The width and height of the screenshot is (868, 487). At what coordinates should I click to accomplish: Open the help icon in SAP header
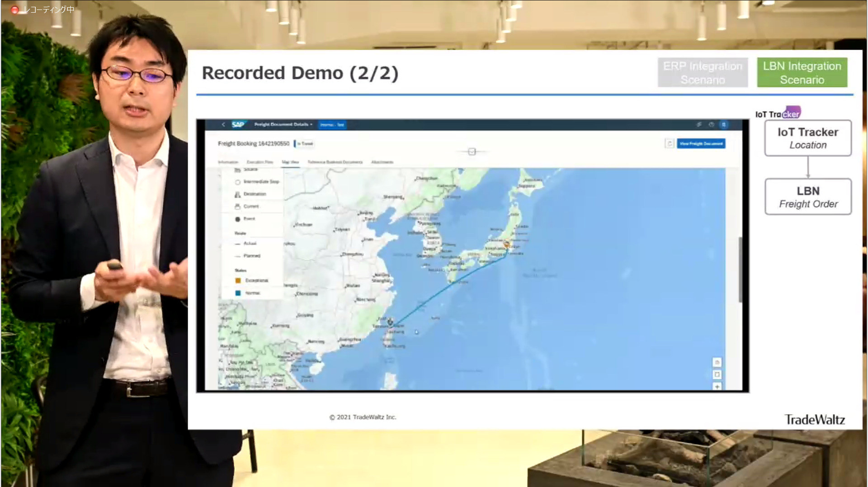click(712, 124)
